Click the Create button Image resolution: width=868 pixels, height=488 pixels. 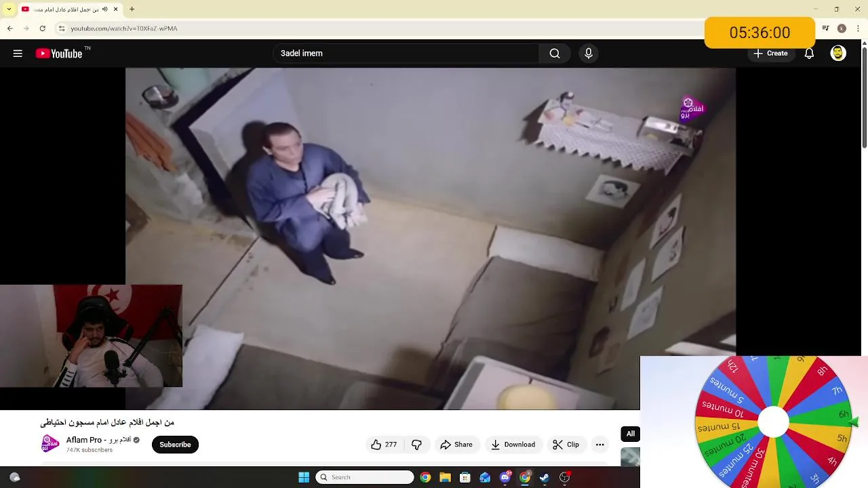770,54
